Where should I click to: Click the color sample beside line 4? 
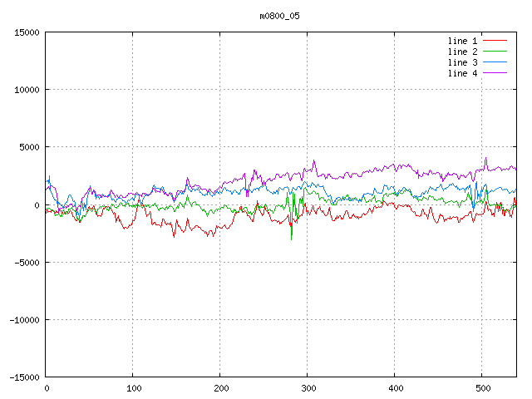coord(495,73)
